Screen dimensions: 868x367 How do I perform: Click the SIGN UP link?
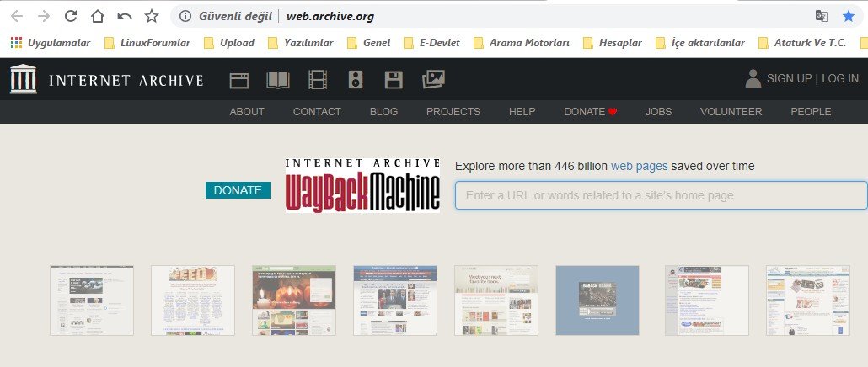(x=790, y=78)
